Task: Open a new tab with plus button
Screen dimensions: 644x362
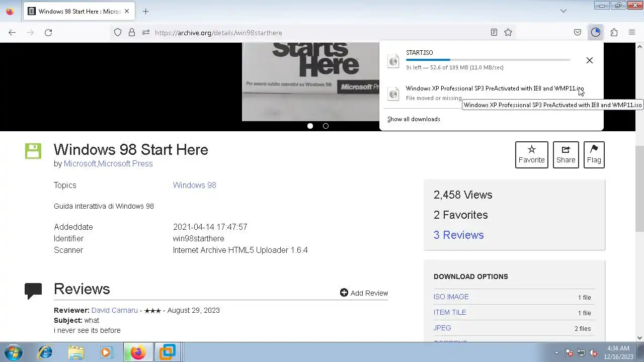Action: click(145, 11)
